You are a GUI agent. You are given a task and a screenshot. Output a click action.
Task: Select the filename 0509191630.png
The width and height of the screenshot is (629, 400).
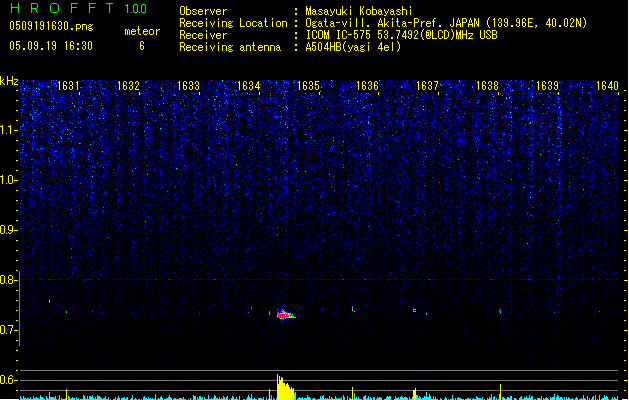(x=51, y=26)
